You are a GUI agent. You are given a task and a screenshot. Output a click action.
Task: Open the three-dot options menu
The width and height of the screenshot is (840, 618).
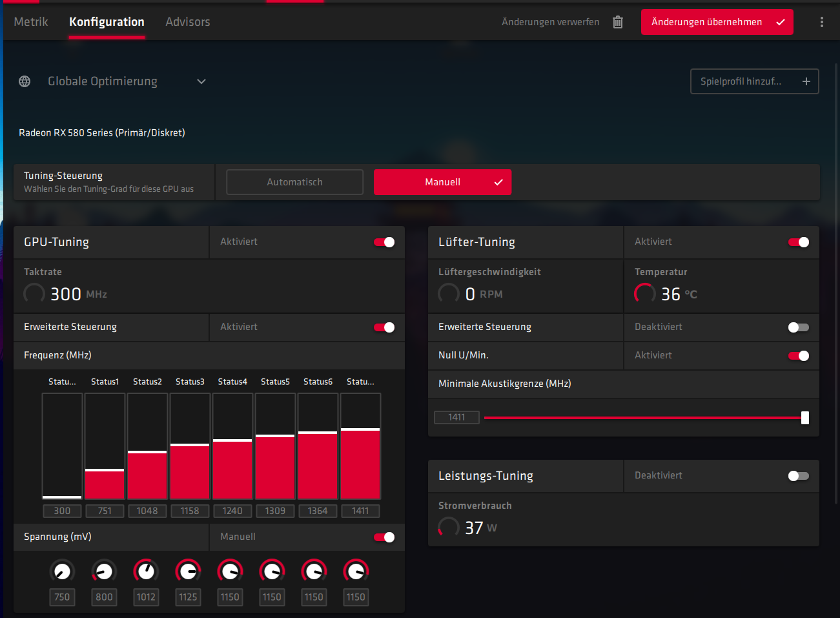(x=821, y=22)
